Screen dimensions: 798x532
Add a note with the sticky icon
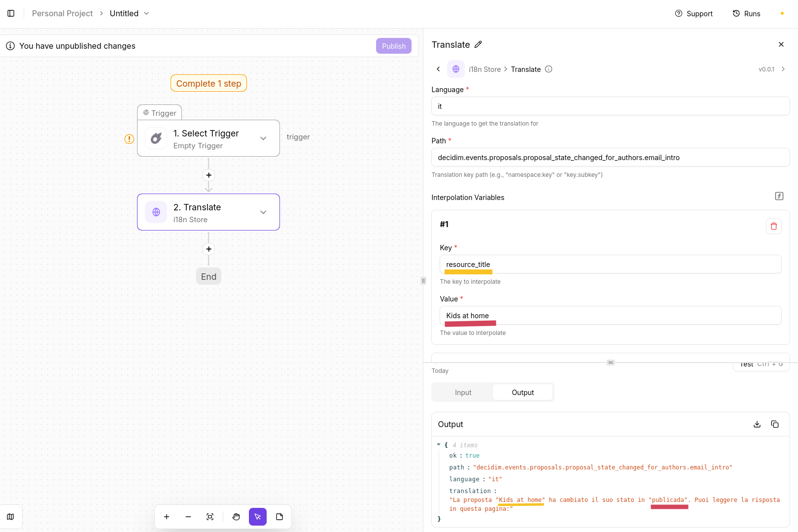[x=279, y=517]
